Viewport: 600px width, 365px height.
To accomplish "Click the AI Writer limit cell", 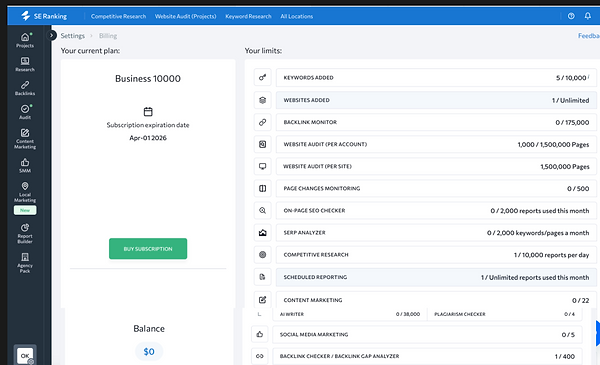I will (x=350, y=314).
